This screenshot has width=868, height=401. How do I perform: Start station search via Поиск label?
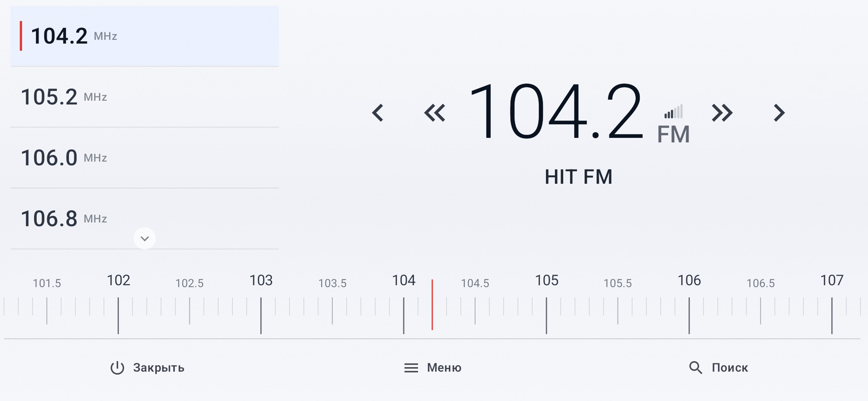pos(730,368)
